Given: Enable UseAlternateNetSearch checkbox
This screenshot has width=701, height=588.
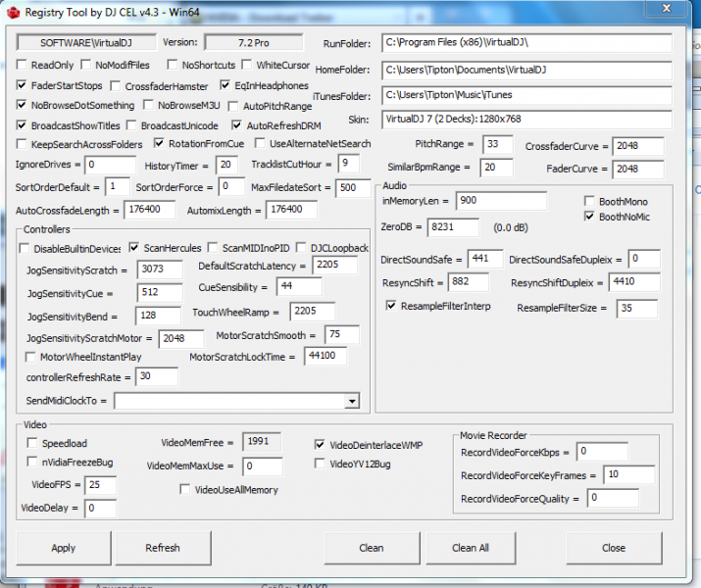Looking at the screenshot, I should pos(260,143).
